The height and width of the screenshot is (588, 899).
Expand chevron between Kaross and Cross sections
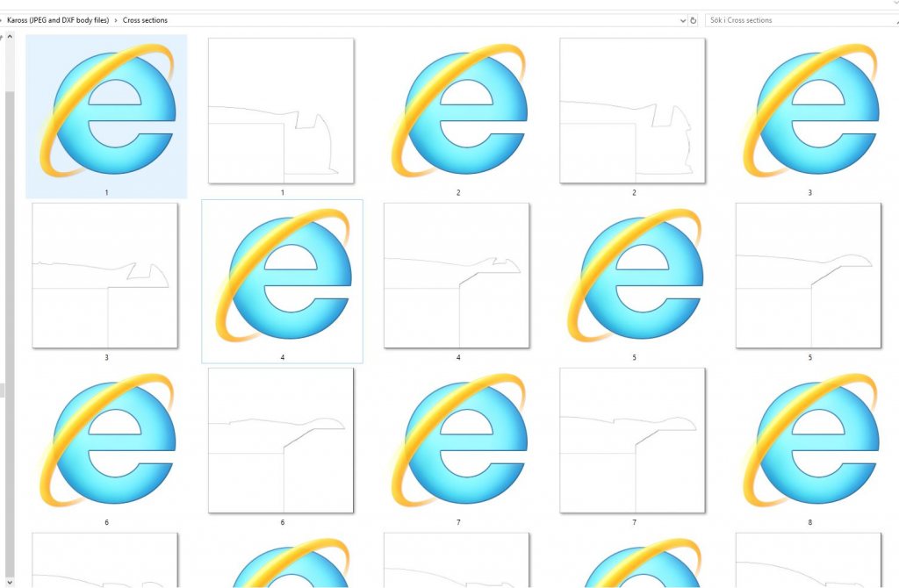pos(116,20)
